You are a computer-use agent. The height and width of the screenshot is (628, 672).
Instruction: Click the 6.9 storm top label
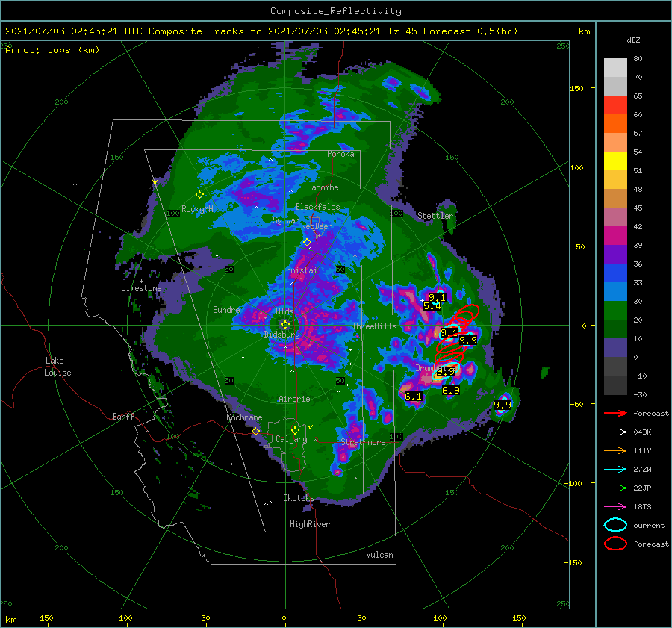pyautogui.click(x=451, y=390)
